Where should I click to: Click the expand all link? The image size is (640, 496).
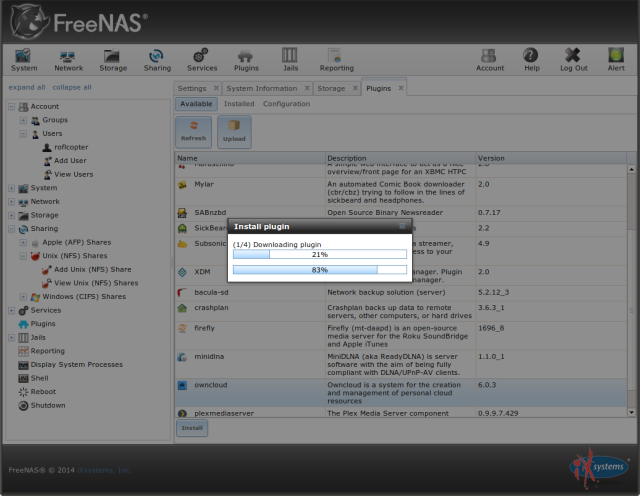coord(27,87)
